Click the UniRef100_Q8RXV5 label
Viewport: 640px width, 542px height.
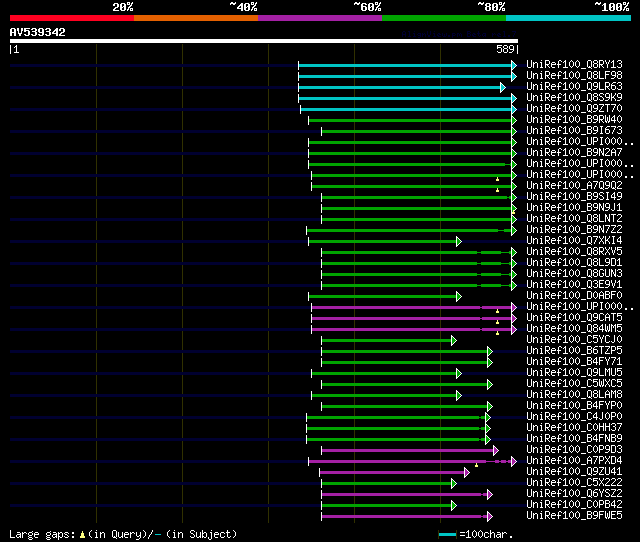574,252
